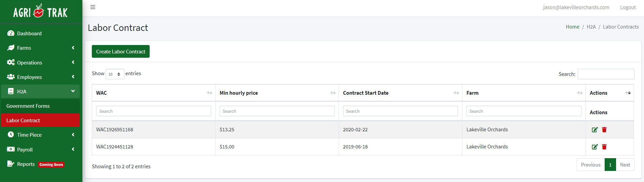Click Lakeville Orchards in 2020-02-22 row
The width and height of the screenshot is (644, 182).
click(487, 130)
